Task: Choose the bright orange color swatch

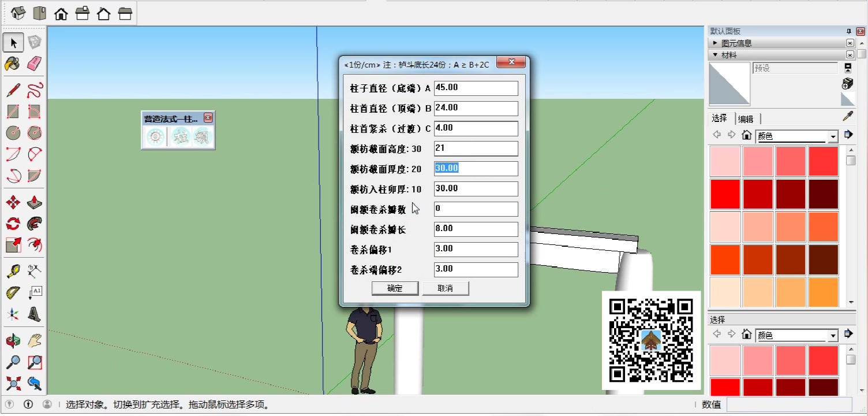Action: click(823, 292)
